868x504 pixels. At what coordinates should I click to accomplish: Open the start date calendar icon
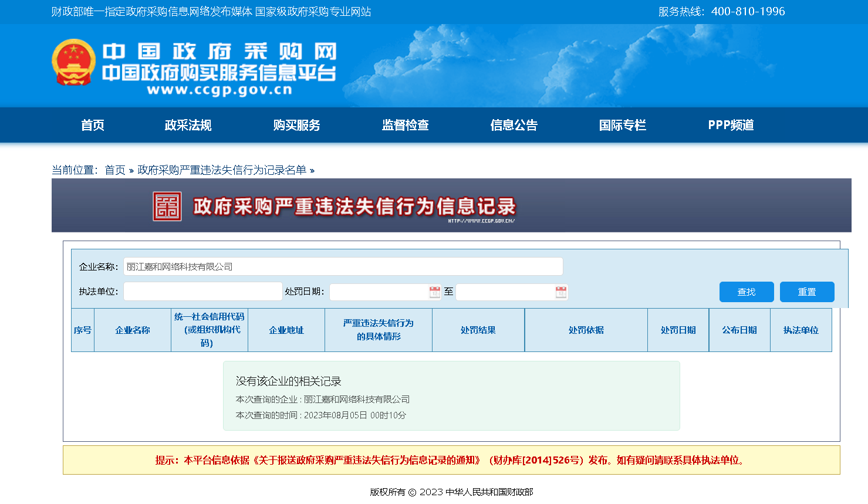[434, 292]
